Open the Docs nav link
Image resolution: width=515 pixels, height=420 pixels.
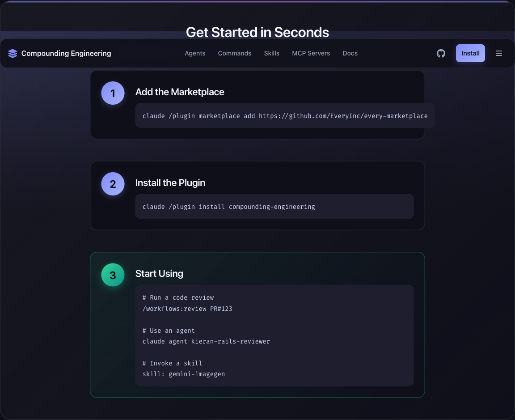click(350, 53)
